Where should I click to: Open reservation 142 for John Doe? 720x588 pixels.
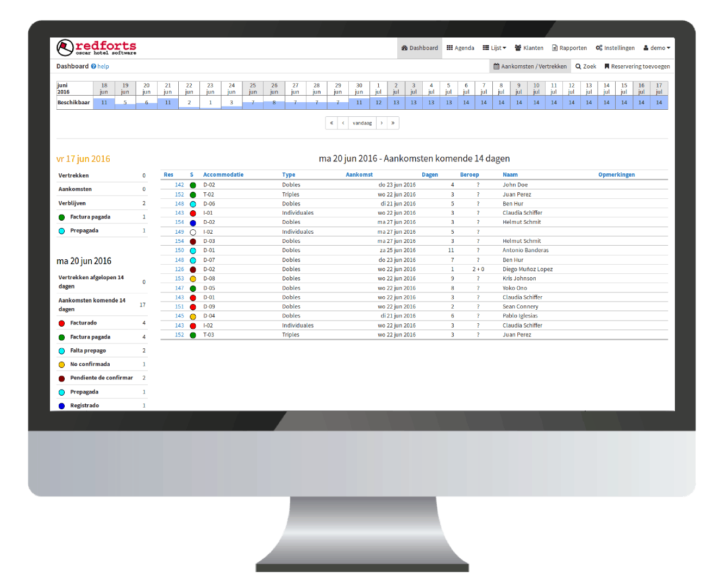(179, 185)
